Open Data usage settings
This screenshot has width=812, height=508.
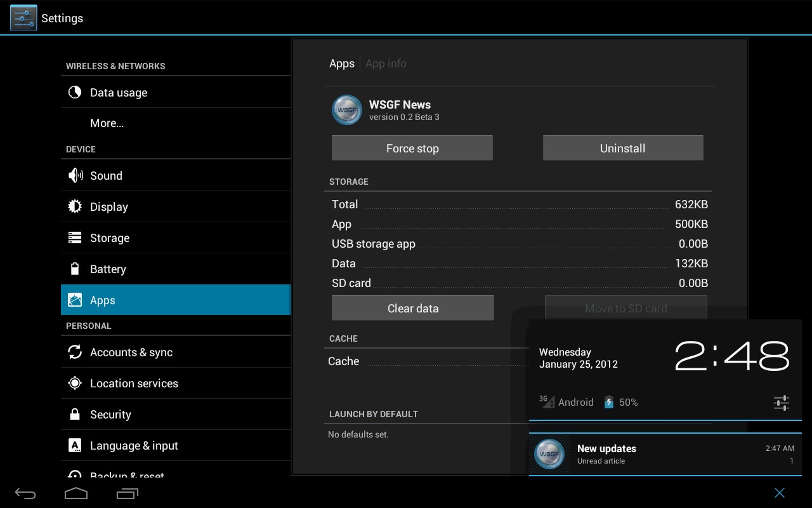click(x=176, y=92)
